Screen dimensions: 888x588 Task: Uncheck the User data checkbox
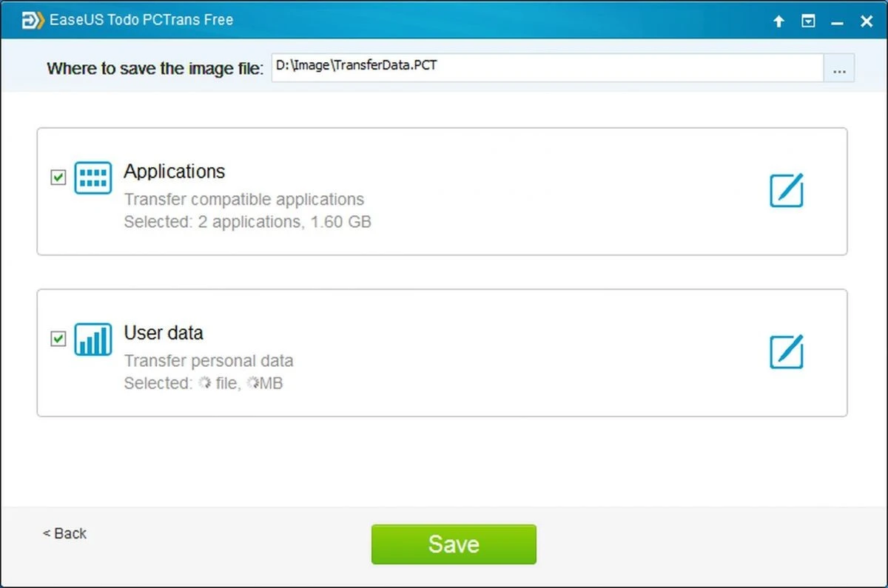(58, 339)
